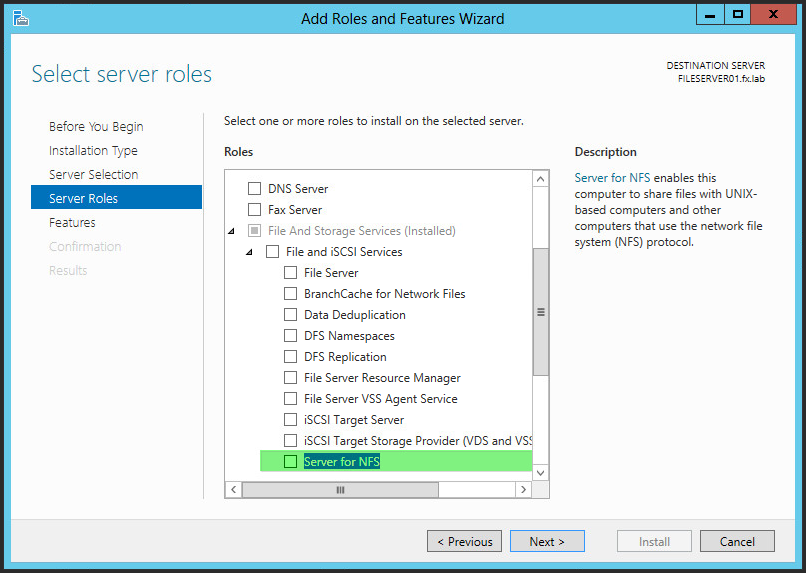Click the horizontal scroll right arrow
The width and height of the screenshot is (806, 573).
523,490
